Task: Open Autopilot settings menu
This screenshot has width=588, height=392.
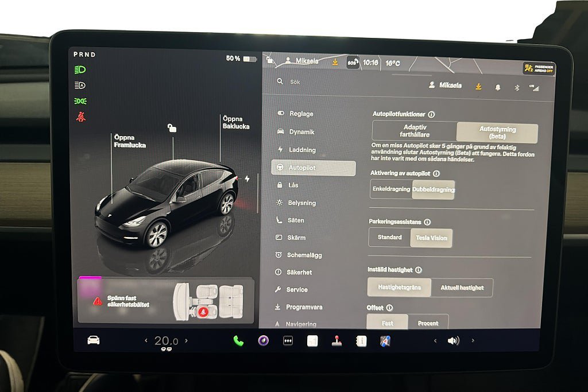Action: pos(314,168)
